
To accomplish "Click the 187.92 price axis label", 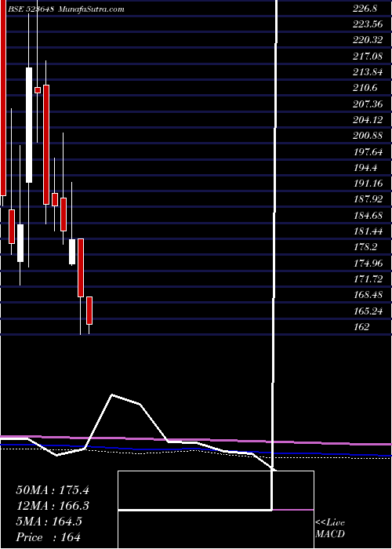I will tap(368, 199).
